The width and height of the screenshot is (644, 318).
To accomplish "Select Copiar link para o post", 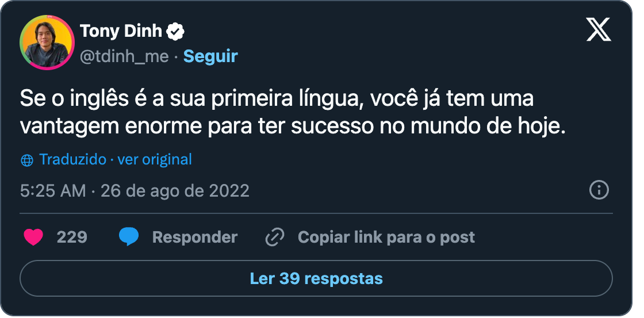I will [x=386, y=237].
